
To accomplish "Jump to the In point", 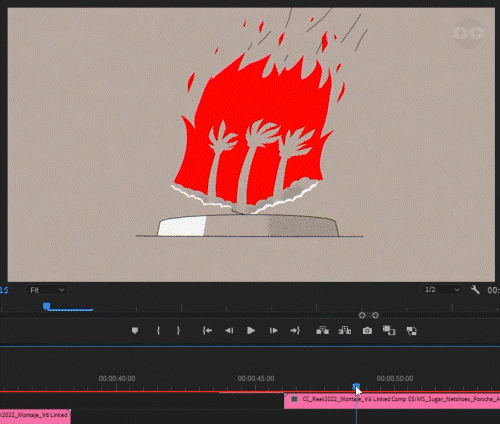I will pyautogui.click(x=207, y=330).
